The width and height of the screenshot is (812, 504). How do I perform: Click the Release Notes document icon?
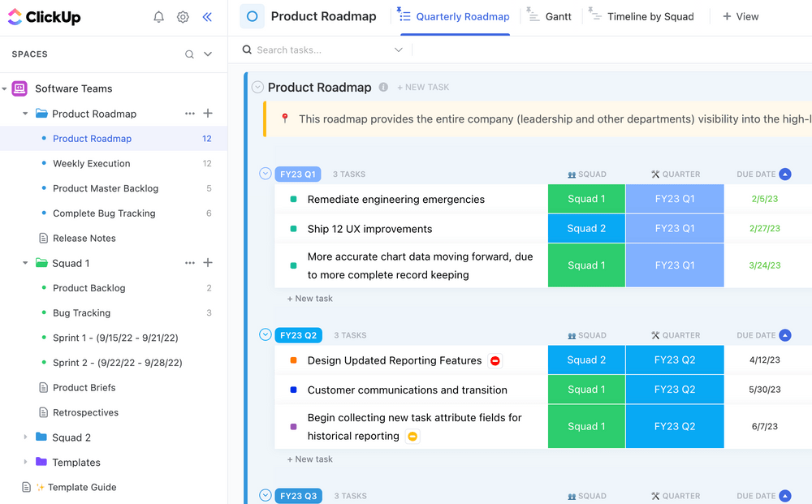[44, 238]
